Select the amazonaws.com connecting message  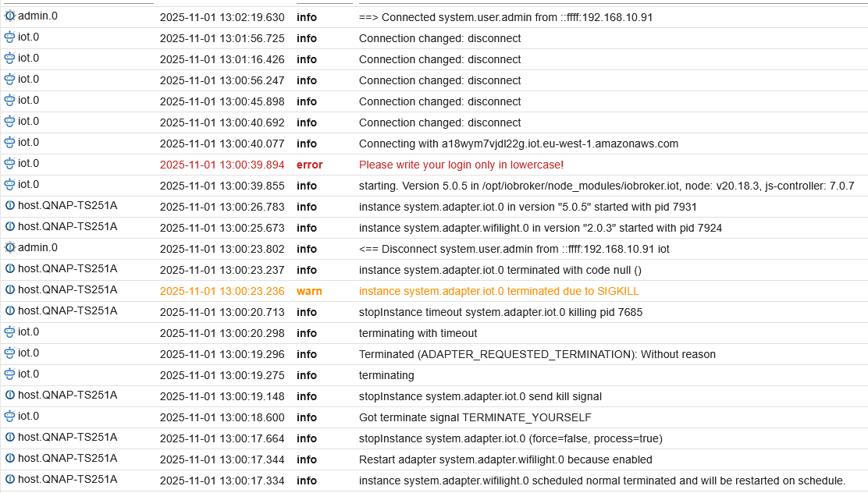click(518, 144)
